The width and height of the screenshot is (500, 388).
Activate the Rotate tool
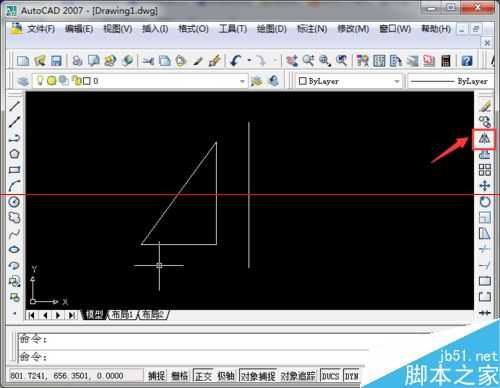485,202
